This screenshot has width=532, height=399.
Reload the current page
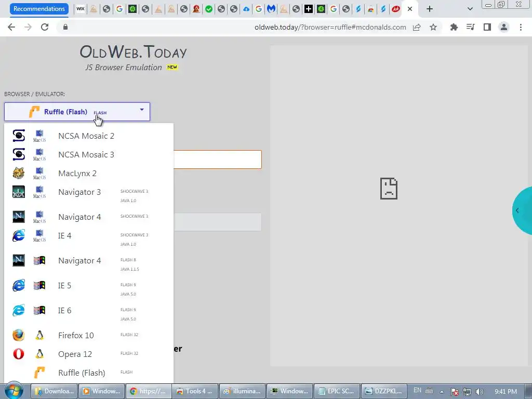coord(45,27)
